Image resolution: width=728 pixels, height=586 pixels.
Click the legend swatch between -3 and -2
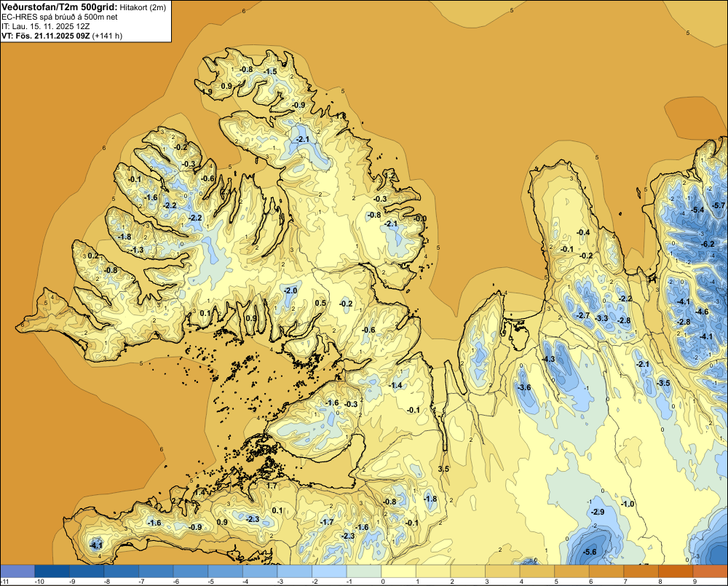pos(295,571)
